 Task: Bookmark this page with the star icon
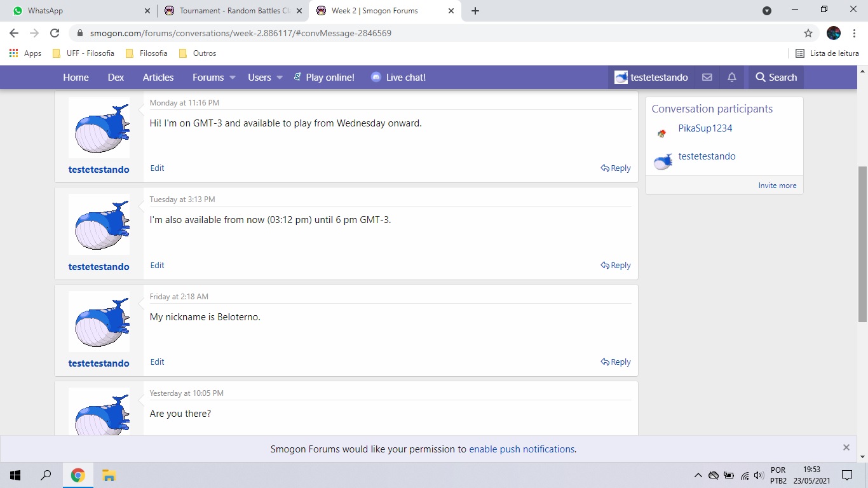[808, 33]
